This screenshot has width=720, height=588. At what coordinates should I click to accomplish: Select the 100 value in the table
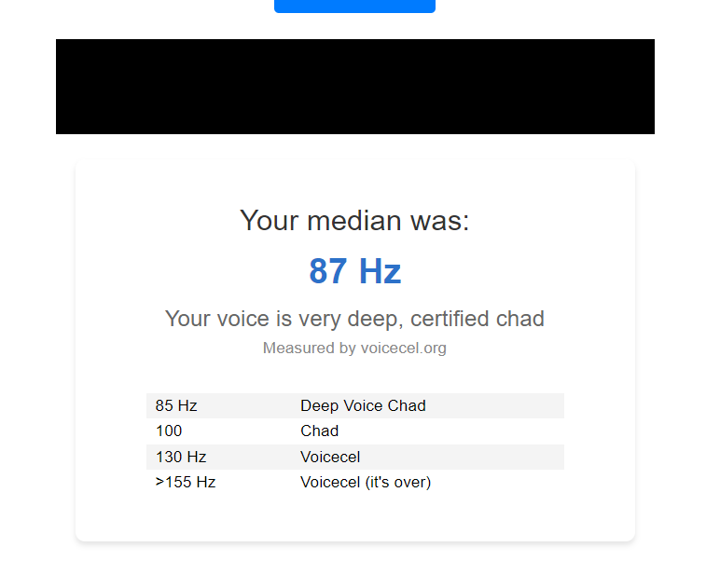point(169,431)
